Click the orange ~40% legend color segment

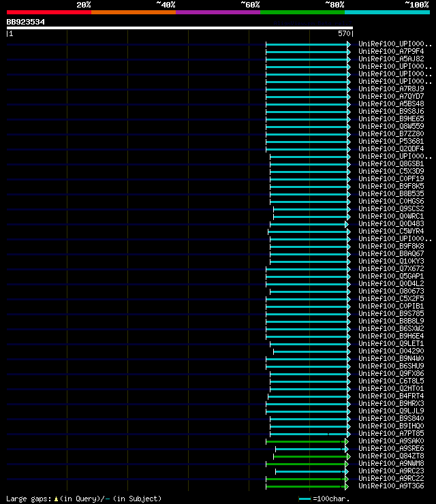coord(134,12)
